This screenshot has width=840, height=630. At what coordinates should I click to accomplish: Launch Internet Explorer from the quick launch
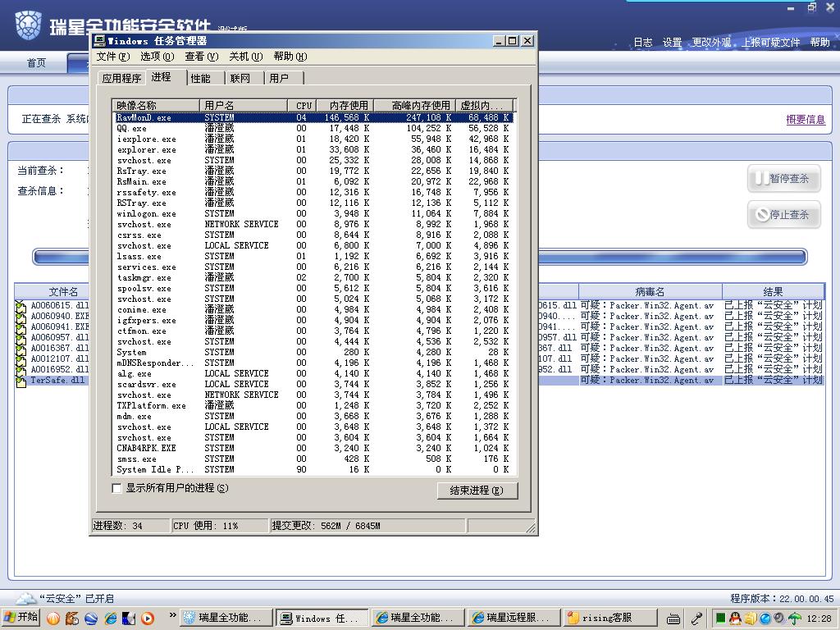110,618
